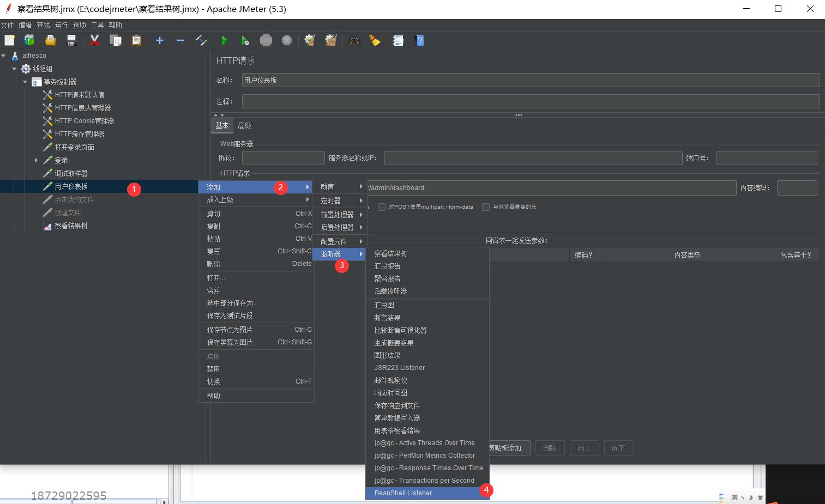Open the 定时器 submenu

[340, 201]
